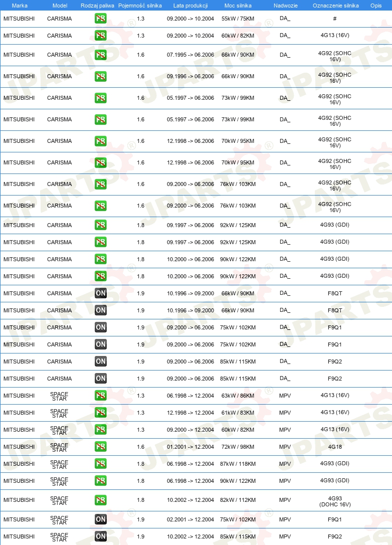Select the 09.1996 -> 06.2006 production years cell

pyautogui.click(x=190, y=77)
